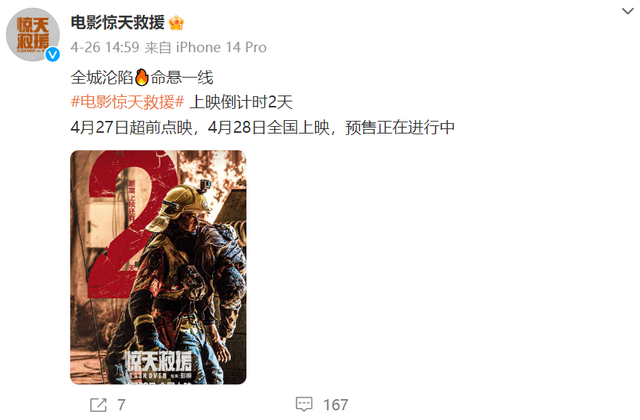This screenshot has width=640, height=420.
Task: Click the comment count 167
Action: (336, 405)
